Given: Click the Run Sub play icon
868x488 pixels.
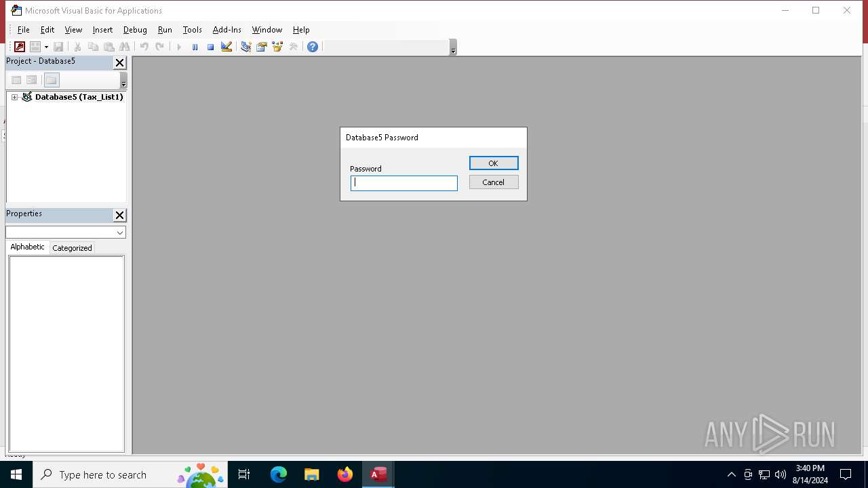Looking at the screenshot, I should 179,47.
